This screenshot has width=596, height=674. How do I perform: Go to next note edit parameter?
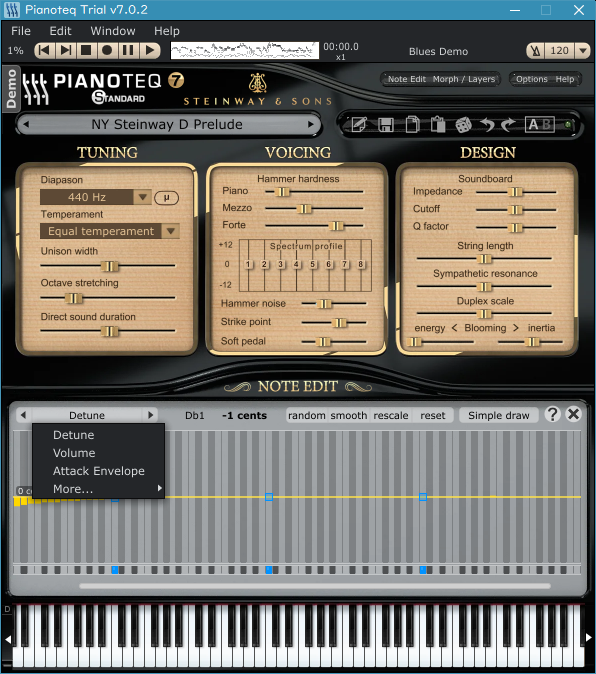click(150, 415)
